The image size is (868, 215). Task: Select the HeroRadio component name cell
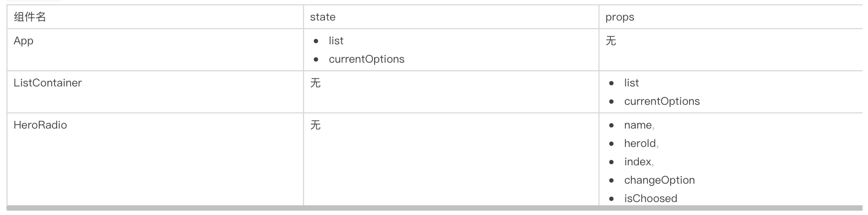[x=155, y=159]
